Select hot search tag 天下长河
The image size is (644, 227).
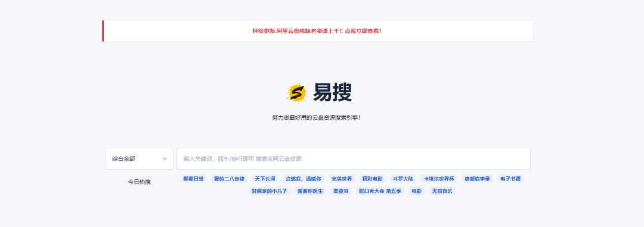265,179
